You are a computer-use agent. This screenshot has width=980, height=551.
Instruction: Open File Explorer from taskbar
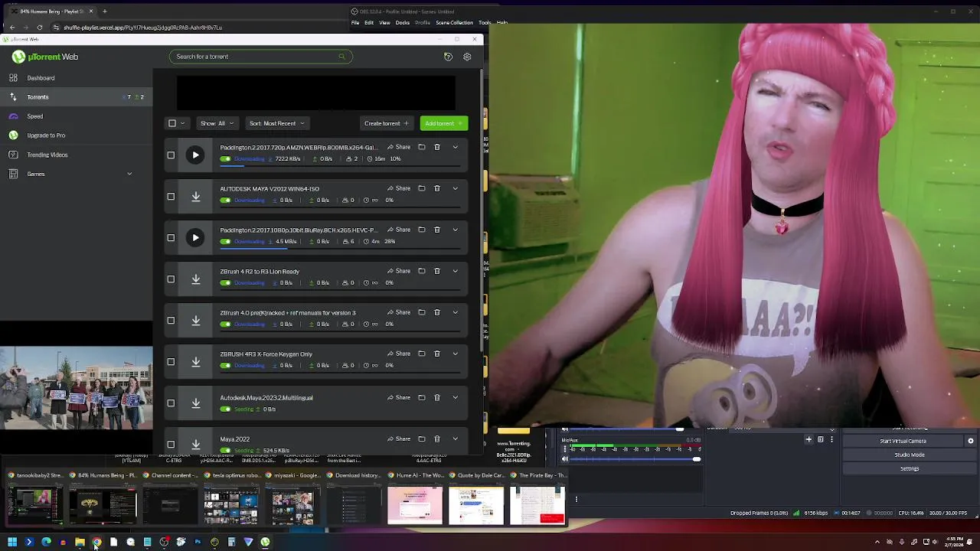point(80,542)
